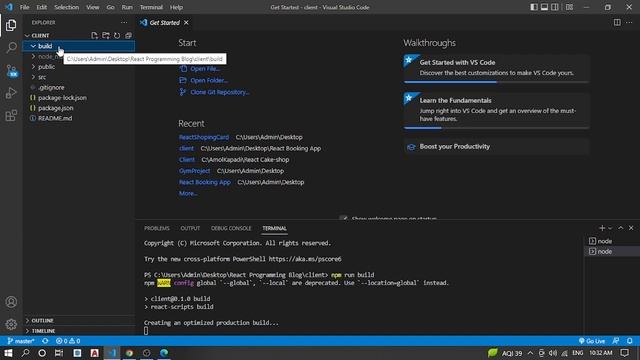Open the Selection menu
This screenshot has width=640, height=360.
(x=67, y=7)
